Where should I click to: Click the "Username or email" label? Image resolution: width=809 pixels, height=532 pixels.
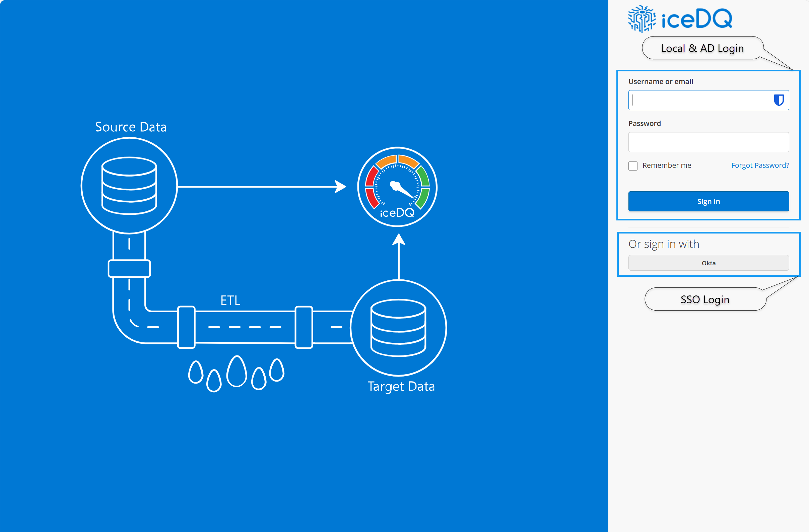click(x=661, y=82)
